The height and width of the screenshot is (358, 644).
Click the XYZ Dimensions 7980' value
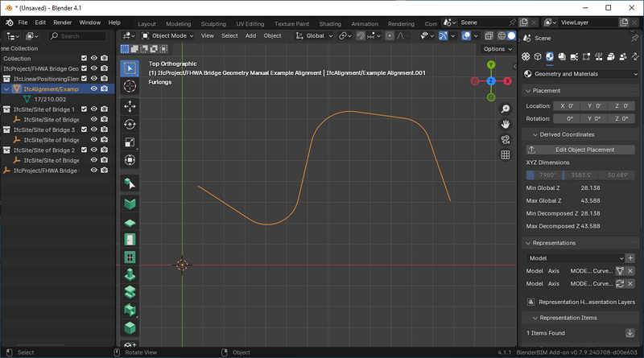pos(543,175)
